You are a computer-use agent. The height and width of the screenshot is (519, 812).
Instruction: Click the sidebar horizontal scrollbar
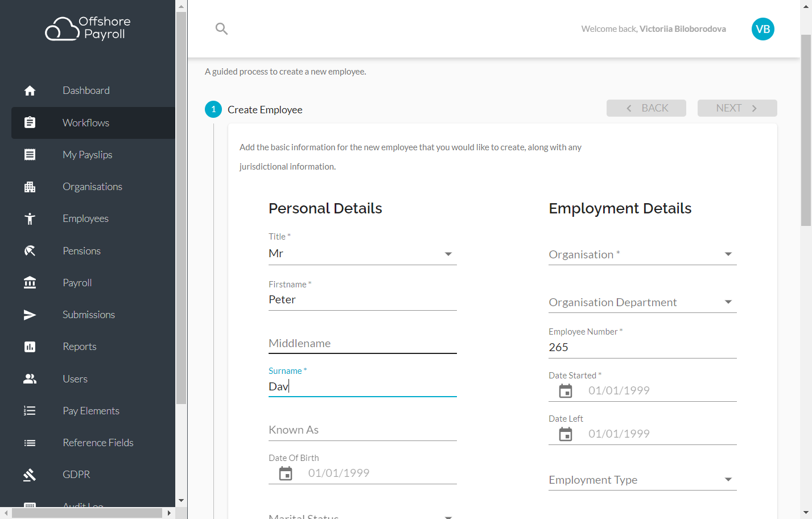click(x=87, y=513)
